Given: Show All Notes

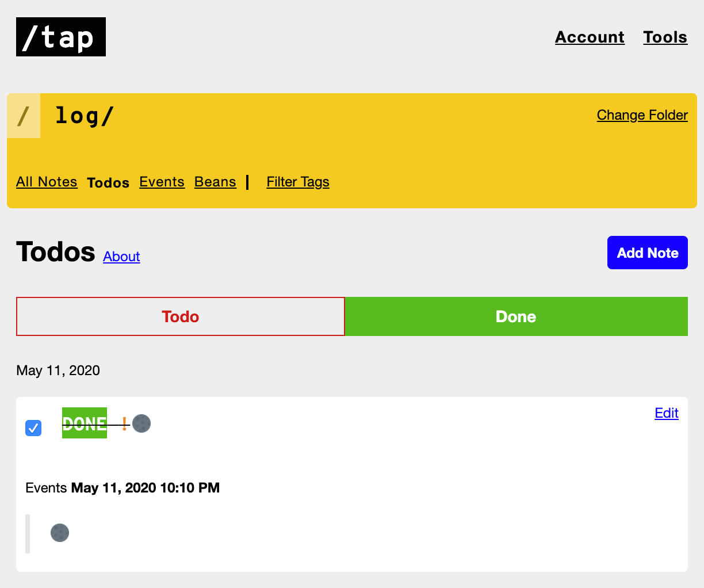Looking at the screenshot, I should click(47, 182).
